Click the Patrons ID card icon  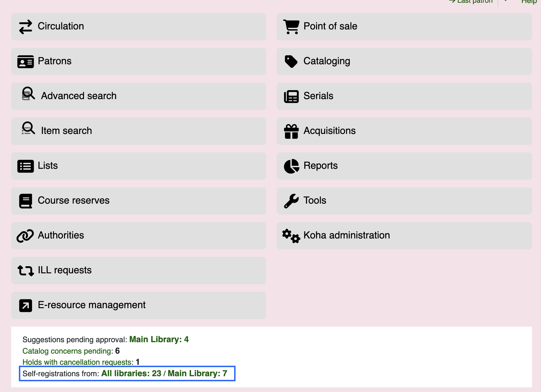[26, 62]
